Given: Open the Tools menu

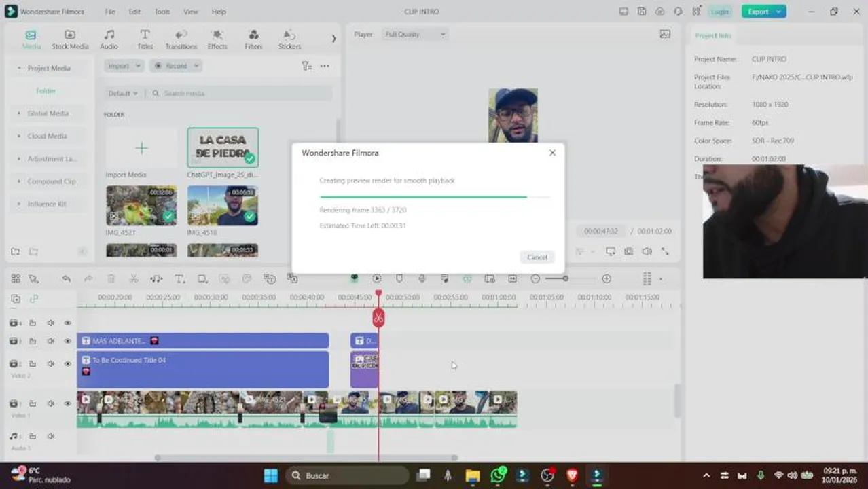Looking at the screenshot, I should point(162,12).
